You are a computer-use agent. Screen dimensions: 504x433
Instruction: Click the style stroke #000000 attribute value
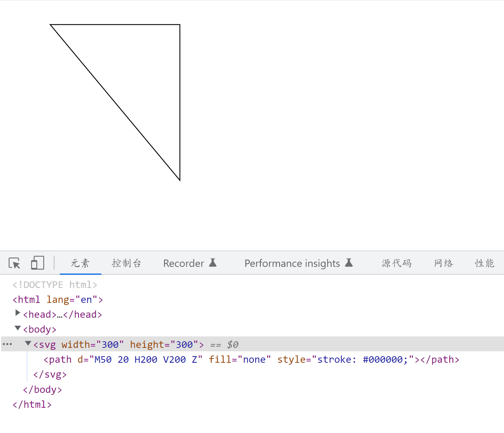click(x=363, y=360)
